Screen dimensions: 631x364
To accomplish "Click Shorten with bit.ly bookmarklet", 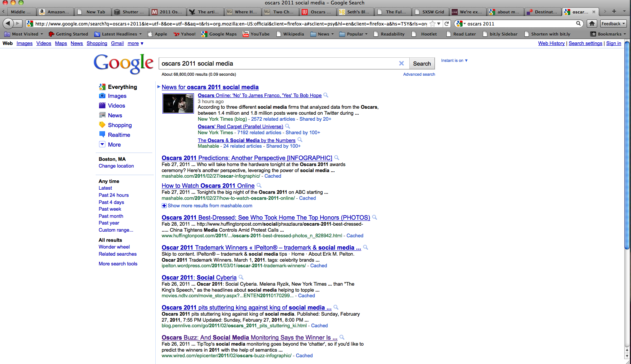I will 547,34.
